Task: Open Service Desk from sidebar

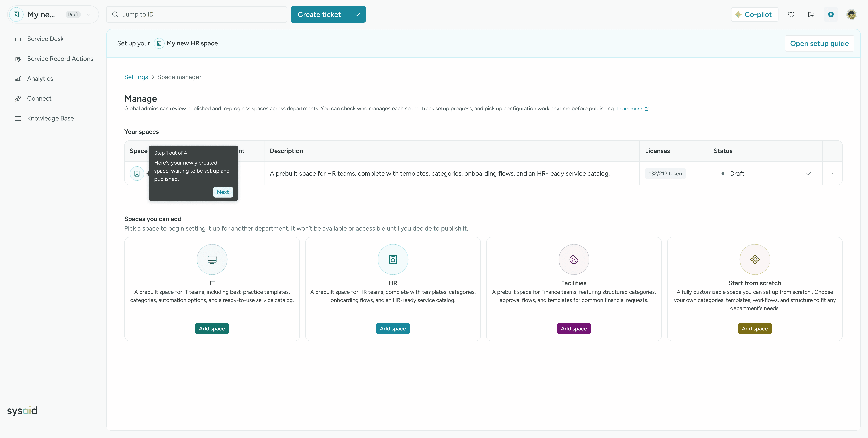Action: (x=45, y=39)
